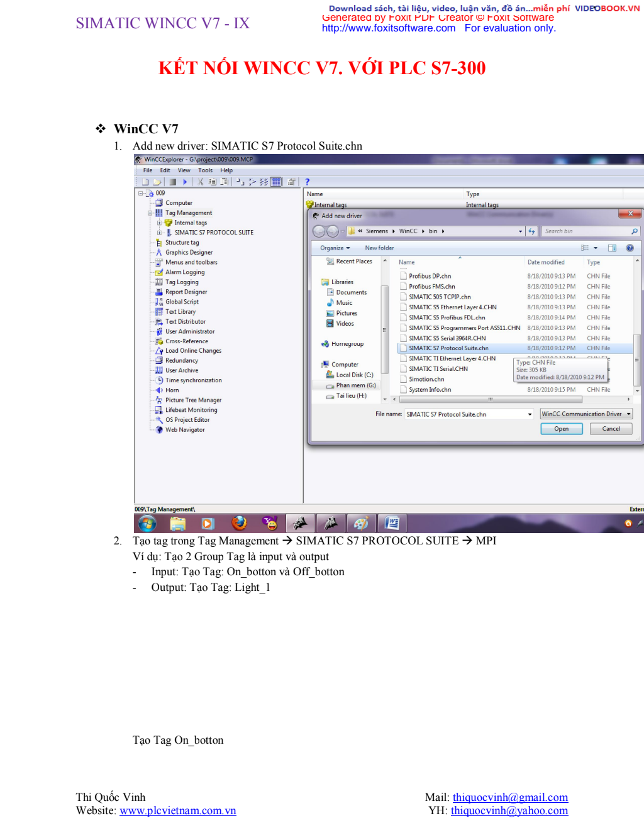This screenshot has width=644, height=833.
Task: Click the Windows Start orb
Action: pos(147,523)
